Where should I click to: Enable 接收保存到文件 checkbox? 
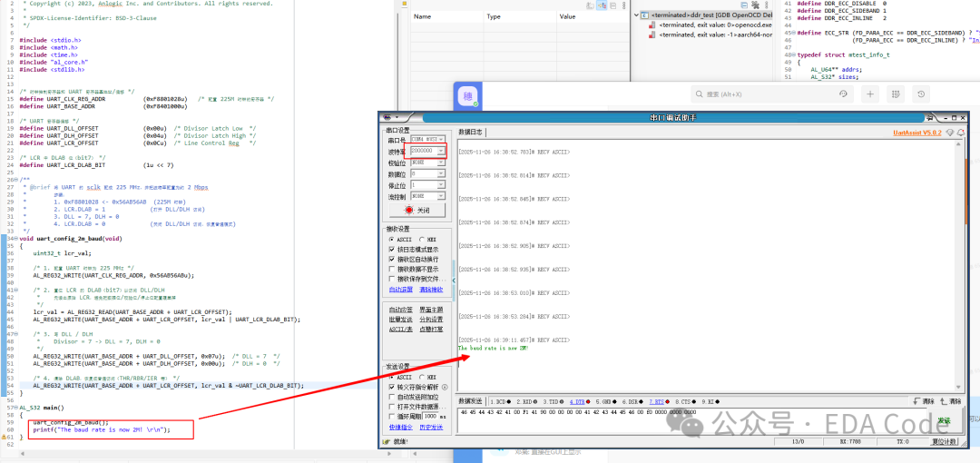point(392,279)
